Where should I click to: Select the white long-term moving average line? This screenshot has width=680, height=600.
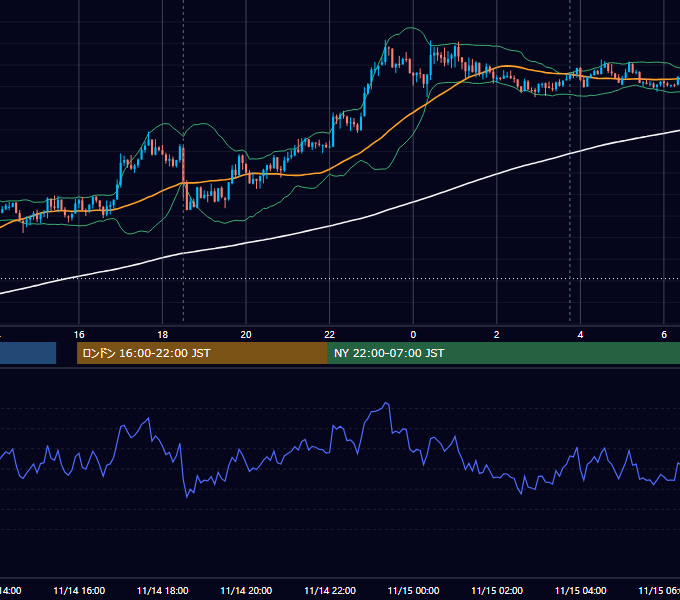(x=330, y=226)
